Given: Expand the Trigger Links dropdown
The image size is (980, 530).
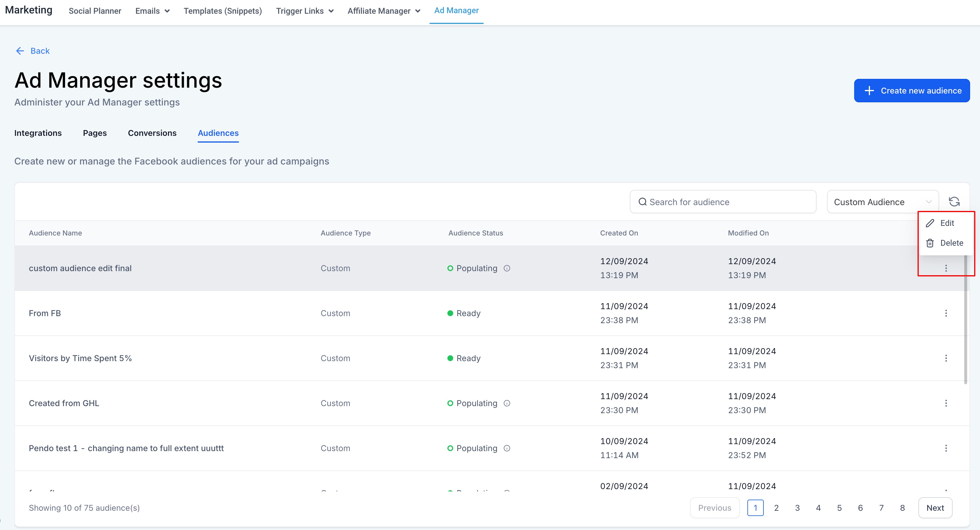Looking at the screenshot, I should tap(305, 11).
